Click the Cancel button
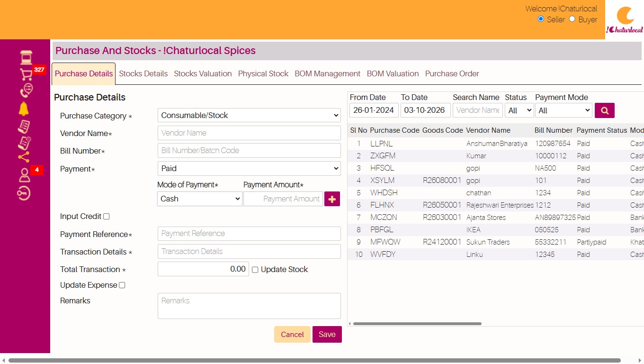 [292, 334]
